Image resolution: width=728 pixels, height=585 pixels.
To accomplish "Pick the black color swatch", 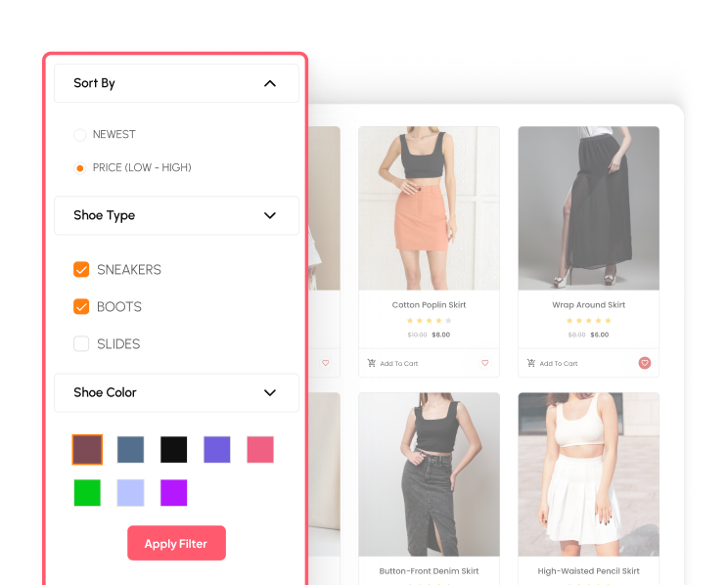I will pyautogui.click(x=173, y=449).
